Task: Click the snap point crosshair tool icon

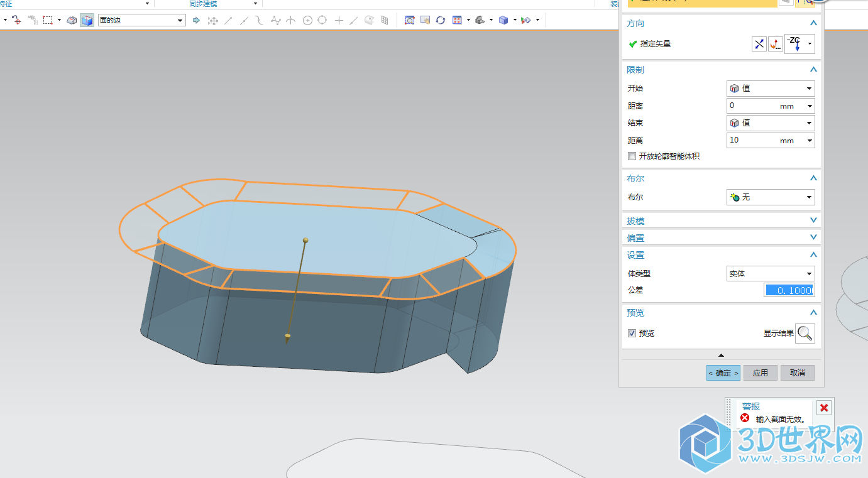Action: pyautogui.click(x=16, y=20)
